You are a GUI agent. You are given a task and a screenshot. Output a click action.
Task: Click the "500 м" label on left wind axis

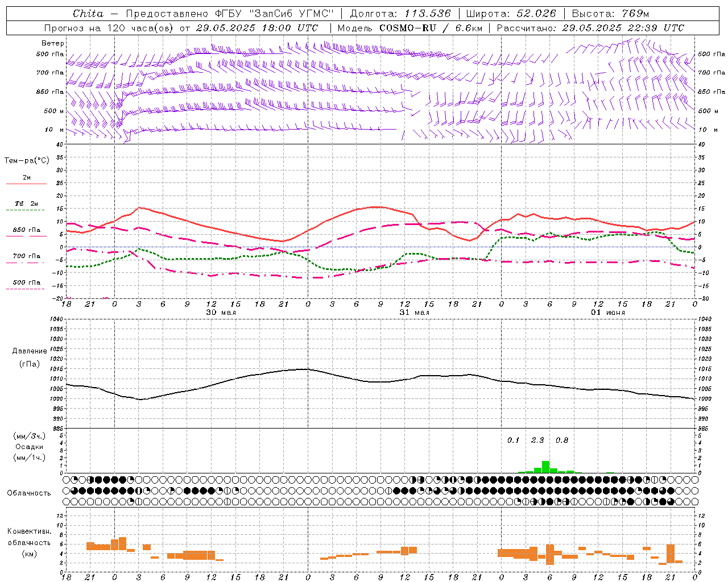[54, 111]
